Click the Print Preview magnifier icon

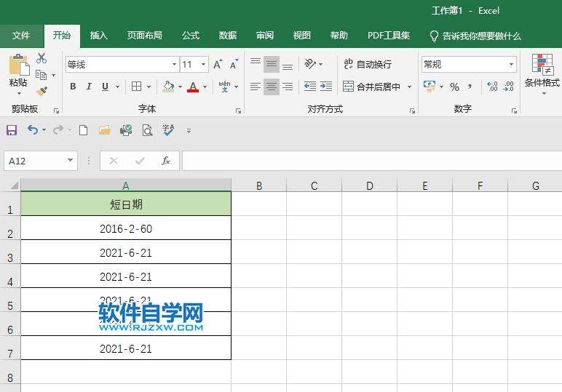click(x=147, y=130)
